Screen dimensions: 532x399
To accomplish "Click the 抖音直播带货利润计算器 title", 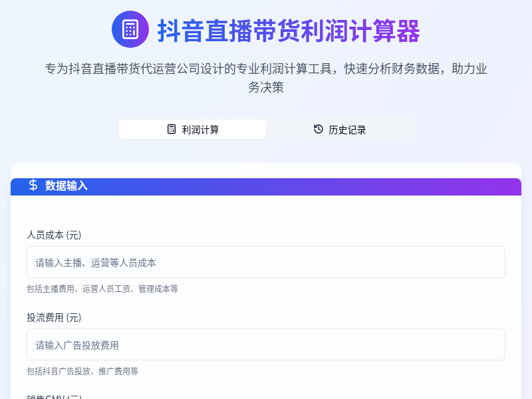I will point(289,31).
